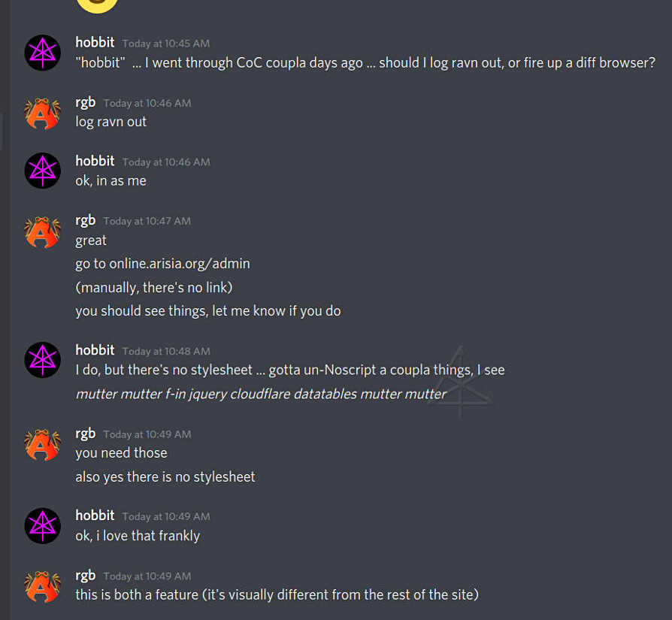Click hobbit's avatar at the 10:48 AM message
This screenshot has height=620, width=672.
42,360
